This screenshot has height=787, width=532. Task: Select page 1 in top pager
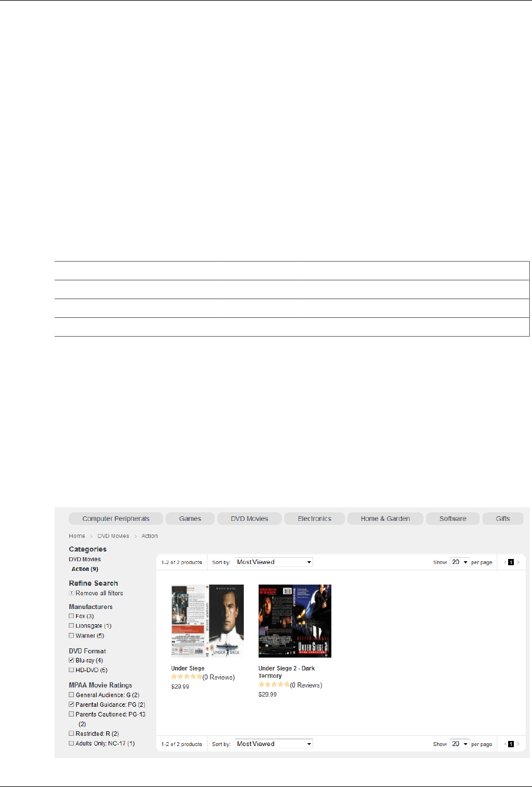point(511,562)
